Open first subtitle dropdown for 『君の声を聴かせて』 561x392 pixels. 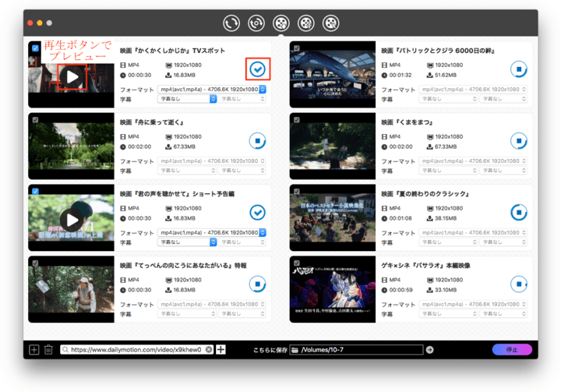click(187, 242)
